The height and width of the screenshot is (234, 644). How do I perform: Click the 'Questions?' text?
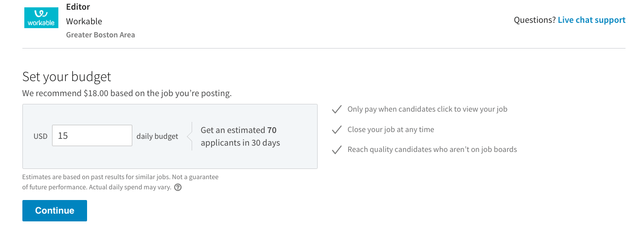tap(535, 20)
